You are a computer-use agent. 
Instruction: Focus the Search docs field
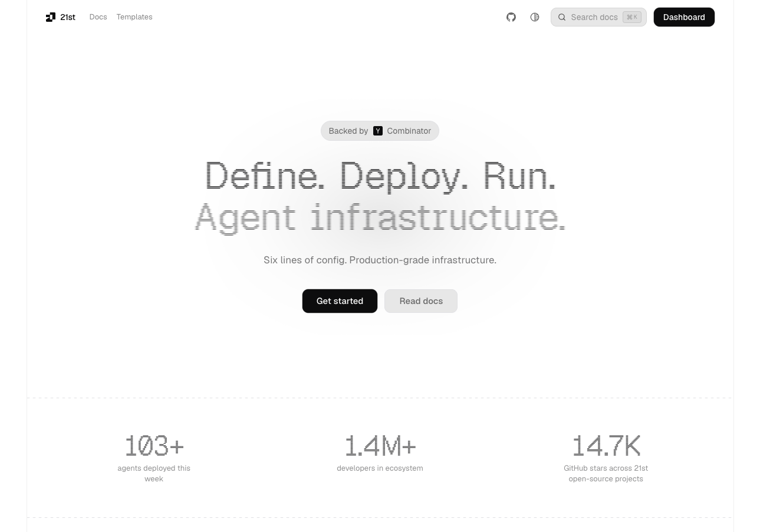(x=594, y=17)
